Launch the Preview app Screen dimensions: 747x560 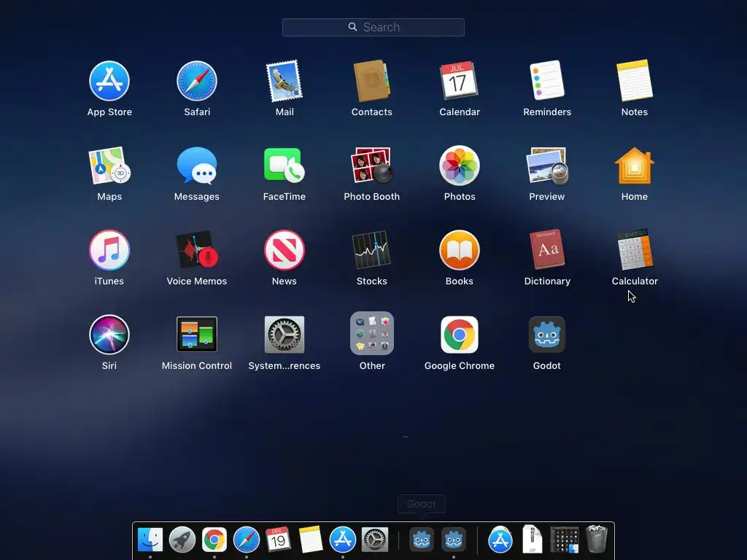click(547, 166)
